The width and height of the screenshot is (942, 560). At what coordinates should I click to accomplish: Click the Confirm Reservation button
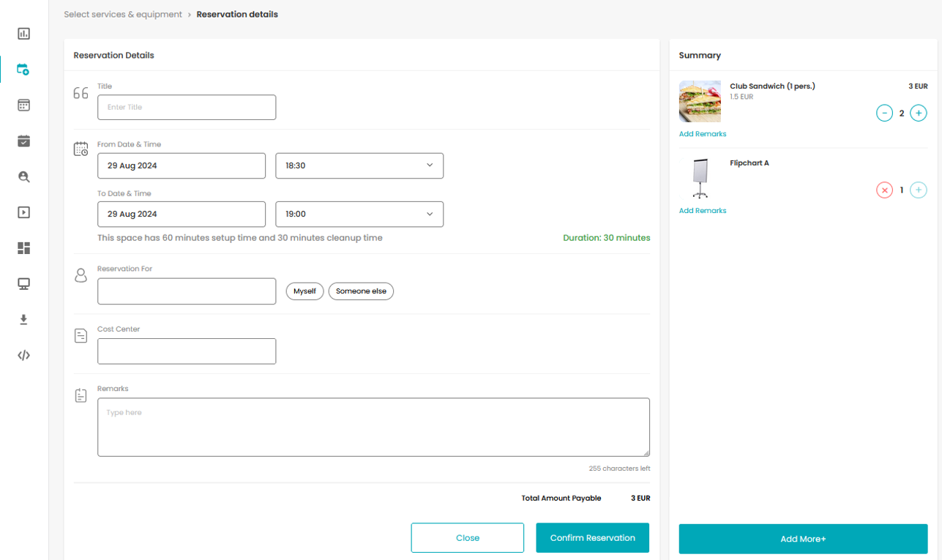pos(593,538)
